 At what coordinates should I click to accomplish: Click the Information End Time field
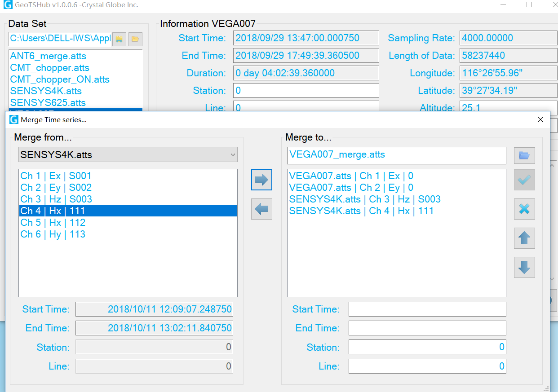pyautogui.click(x=306, y=56)
